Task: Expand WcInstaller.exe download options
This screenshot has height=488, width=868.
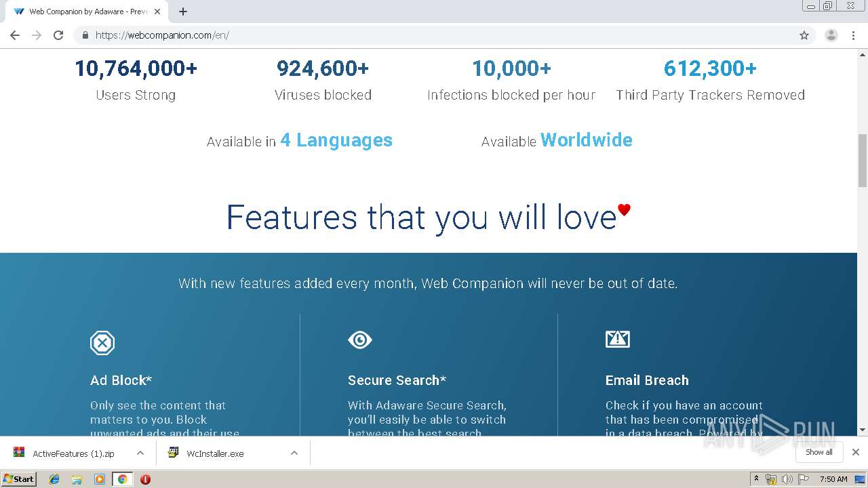Action: 294,453
